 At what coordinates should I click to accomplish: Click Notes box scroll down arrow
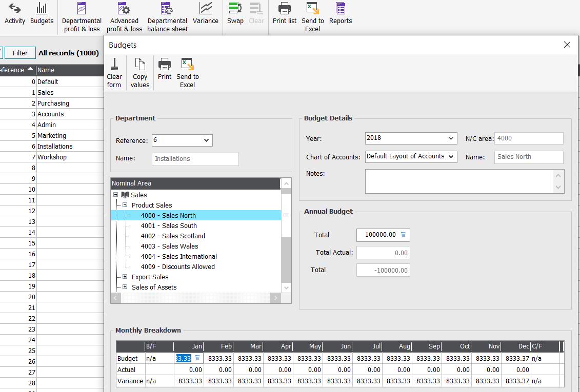pos(558,188)
